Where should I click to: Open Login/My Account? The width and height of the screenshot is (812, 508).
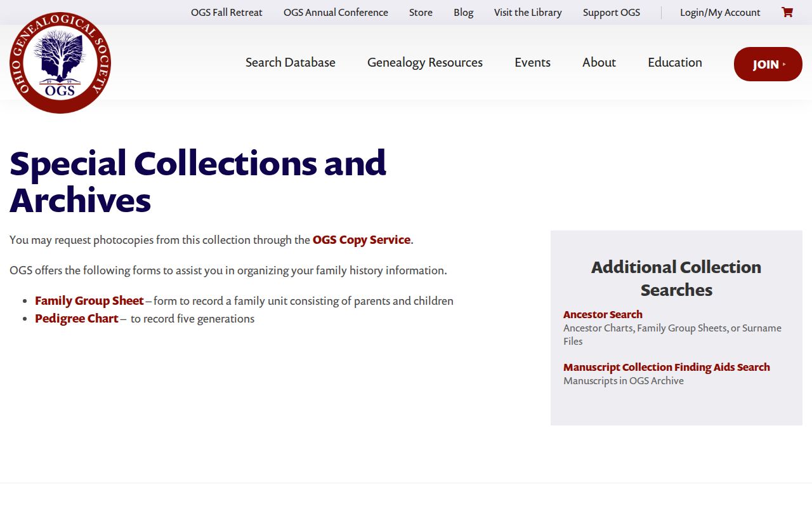pyautogui.click(x=720, y=12)
